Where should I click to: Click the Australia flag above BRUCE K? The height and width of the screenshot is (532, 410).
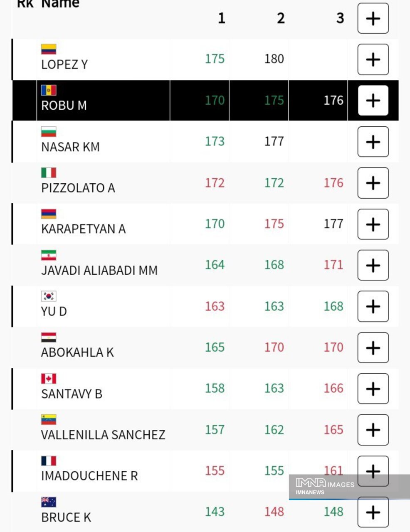click(49, 502)
